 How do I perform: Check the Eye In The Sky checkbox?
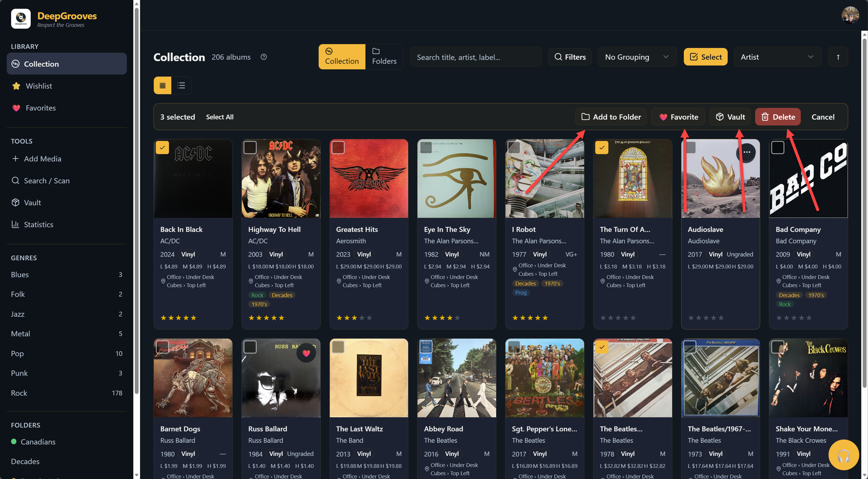pos(426,147)
